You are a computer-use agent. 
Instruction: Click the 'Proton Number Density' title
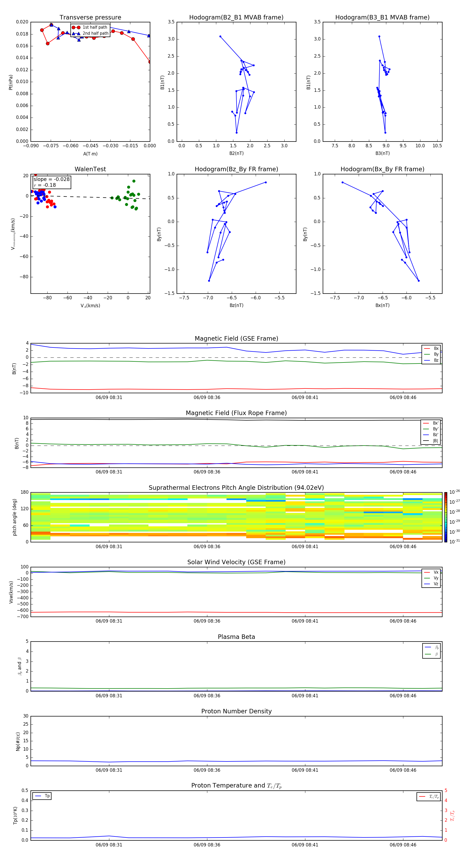click(x=236, y=711)
